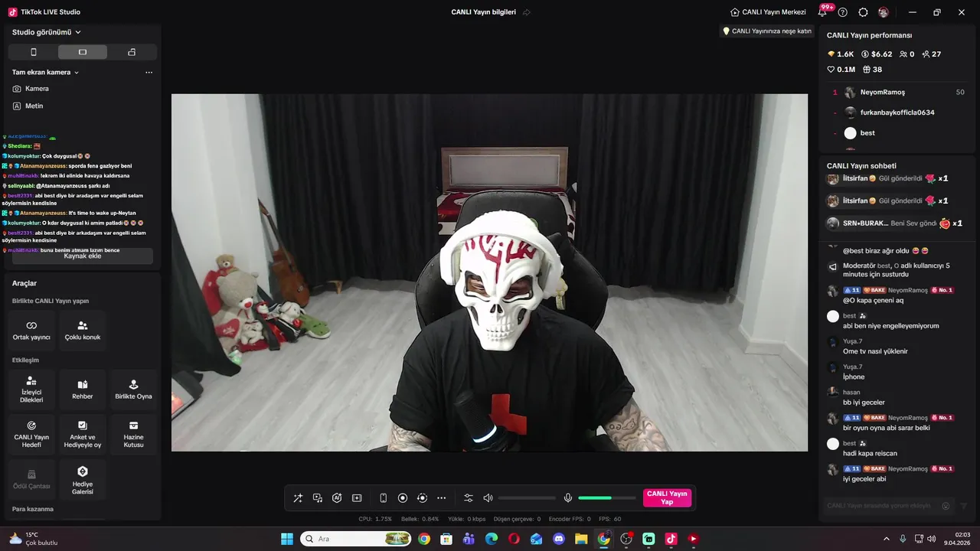Select the user best in the ranking
Image resolution: width=980 pixels, height=551 pixels.
click(x=899, y=133)
